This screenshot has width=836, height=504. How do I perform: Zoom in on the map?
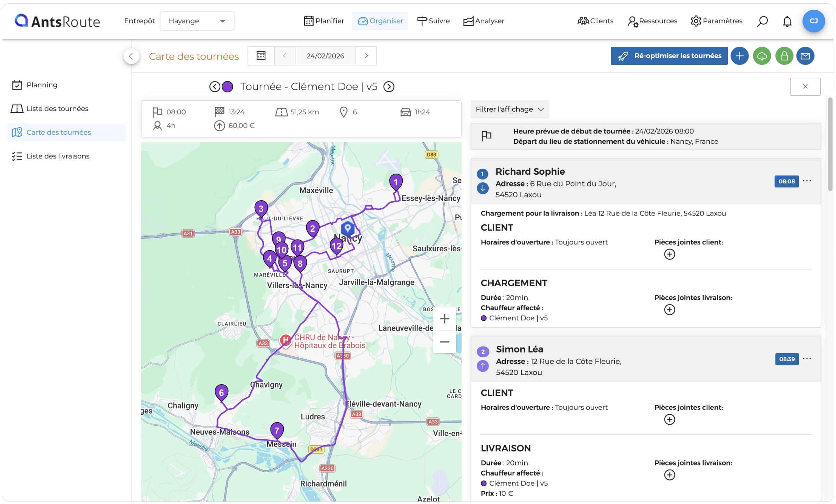pos(444,319)
